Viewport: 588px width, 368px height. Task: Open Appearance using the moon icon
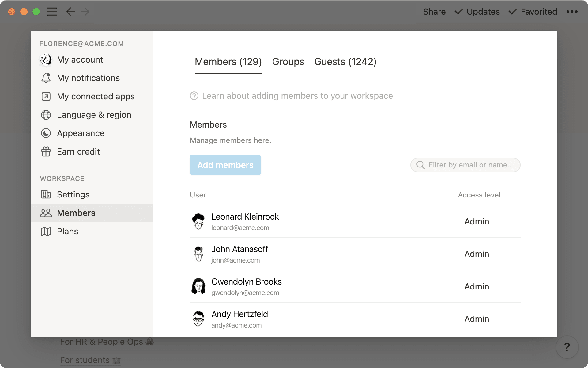46,133
